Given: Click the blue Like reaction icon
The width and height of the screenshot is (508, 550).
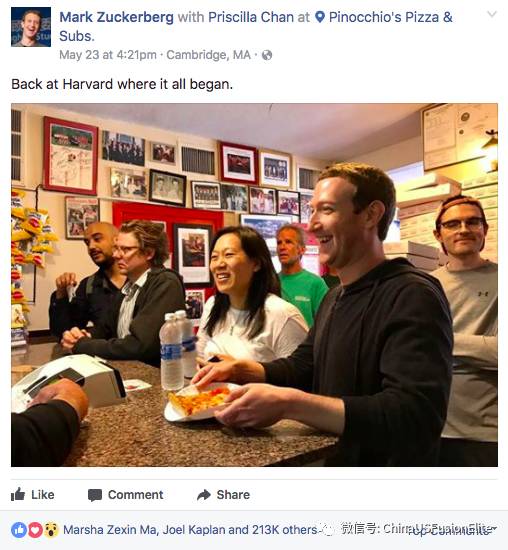Looking at the screenshot, I should [19, 530].
